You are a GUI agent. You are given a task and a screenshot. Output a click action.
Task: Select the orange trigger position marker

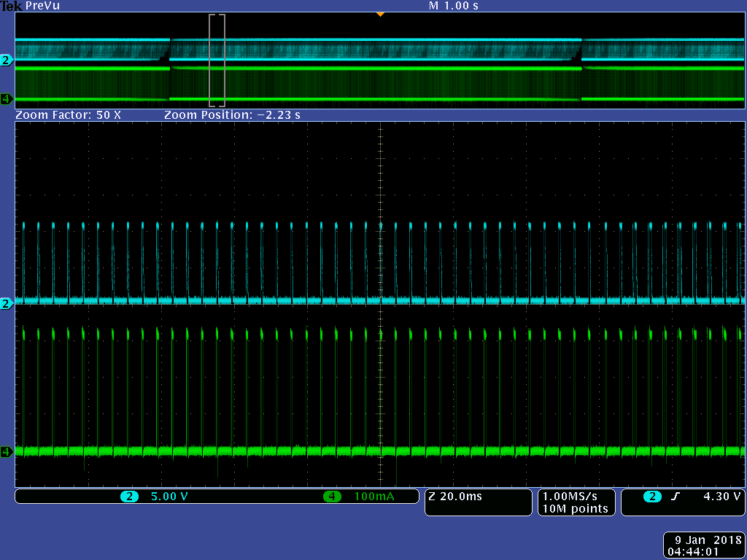[379, 15]
